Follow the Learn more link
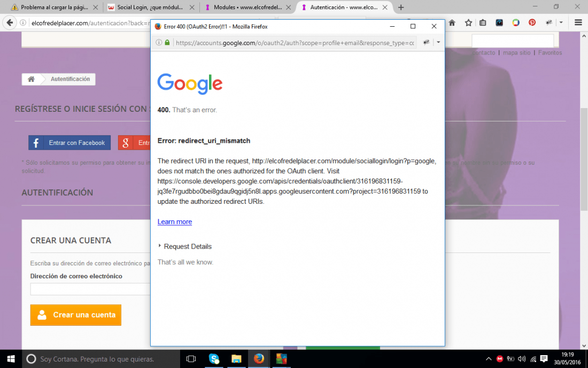This screenshot has width=588, height=368. 175,221
